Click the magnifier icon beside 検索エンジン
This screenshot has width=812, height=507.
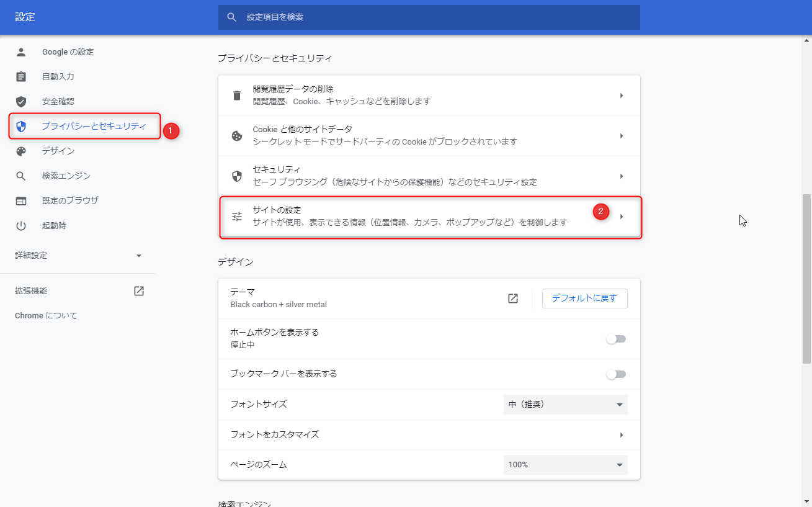click(x=21, y=176)
